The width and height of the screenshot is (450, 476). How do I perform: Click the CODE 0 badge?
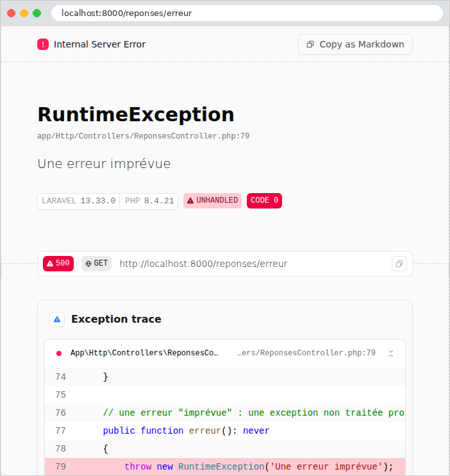pyautogui.click(x=264, y=200)
